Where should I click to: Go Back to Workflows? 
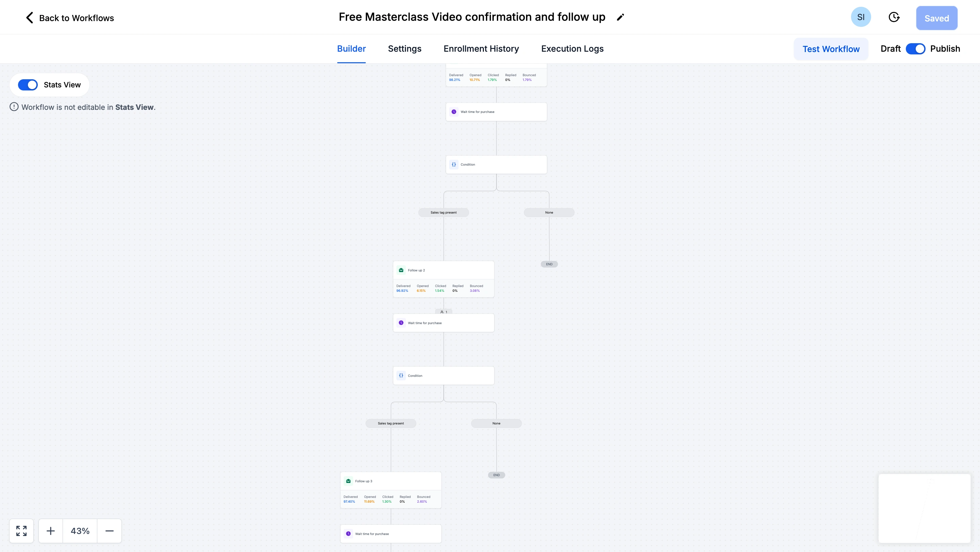pyautogui.click(x=70, y=18)
